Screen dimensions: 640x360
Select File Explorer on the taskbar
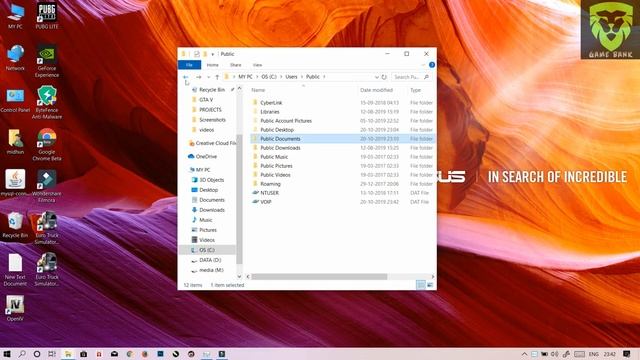click(x=68, y=354)
